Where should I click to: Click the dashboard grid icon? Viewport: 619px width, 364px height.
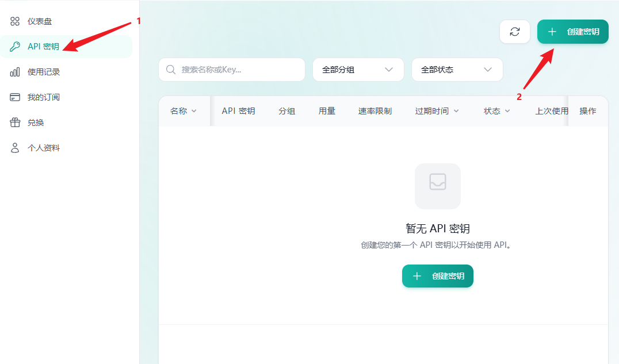point(14,21)
